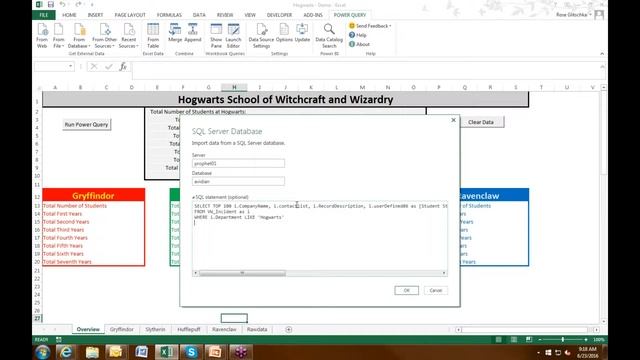Open the From Database dropdown
The width and height of the screenshot is (640, 360).
click(79, 36)
